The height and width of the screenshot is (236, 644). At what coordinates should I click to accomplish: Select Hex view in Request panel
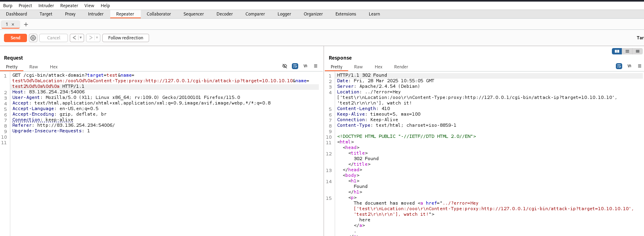54,67
